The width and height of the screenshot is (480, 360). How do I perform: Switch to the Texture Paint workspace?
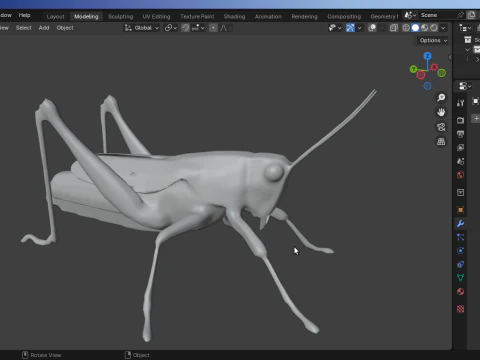tap(197, 16)
